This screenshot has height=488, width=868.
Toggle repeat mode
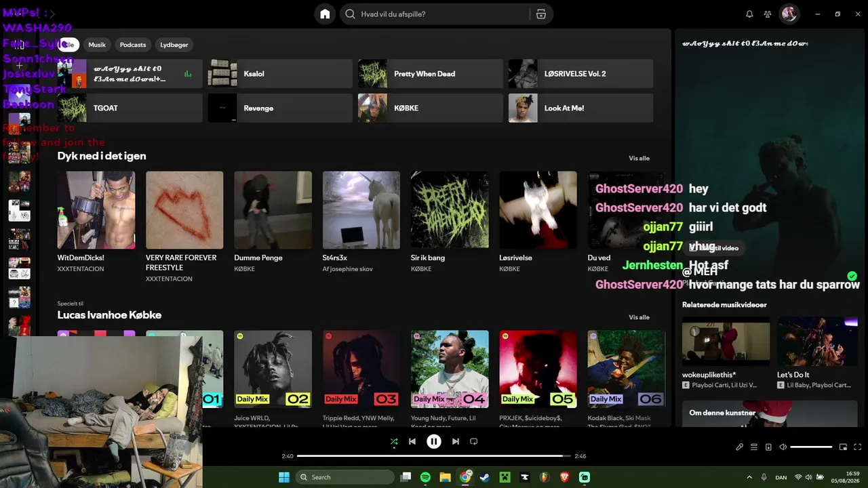click(x=474, y=441)
